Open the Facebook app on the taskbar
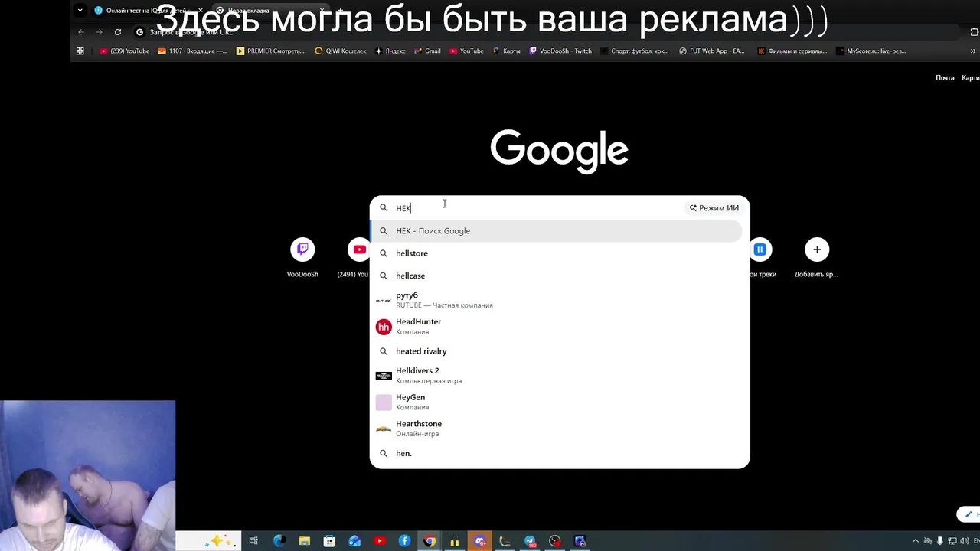 click(405, 541)
